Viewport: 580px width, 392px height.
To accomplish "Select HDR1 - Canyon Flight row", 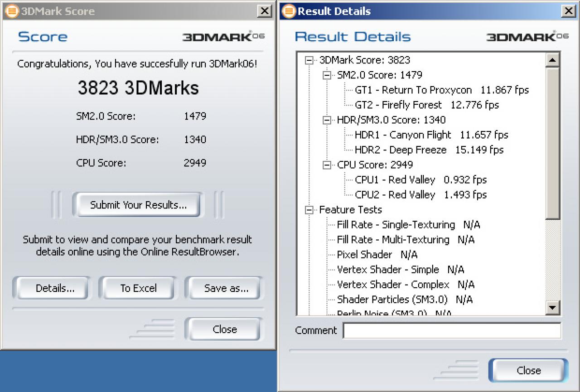I will [431, 135].
